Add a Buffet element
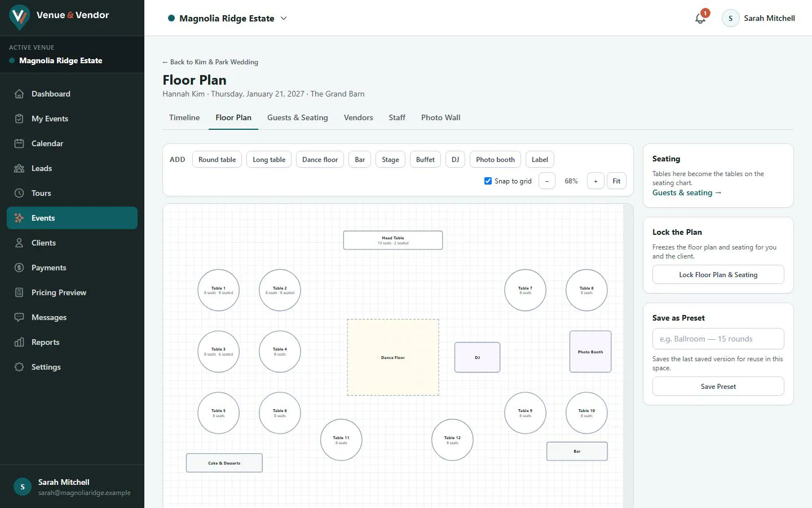The height and width of the screenshot is (508, 812). (x=425, y=160)
